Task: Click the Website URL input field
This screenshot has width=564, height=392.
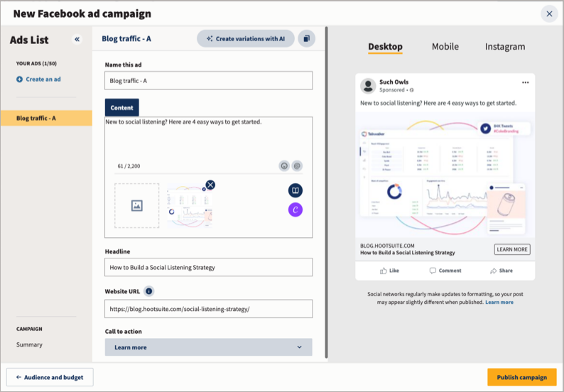Action: pos(209,309)
